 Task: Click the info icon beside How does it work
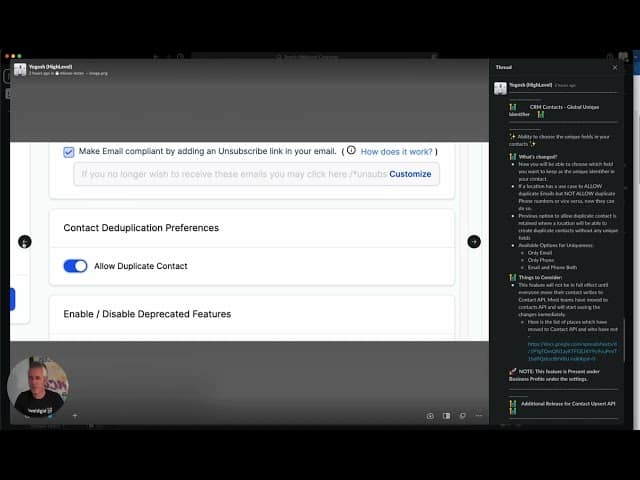click(351, 150)
